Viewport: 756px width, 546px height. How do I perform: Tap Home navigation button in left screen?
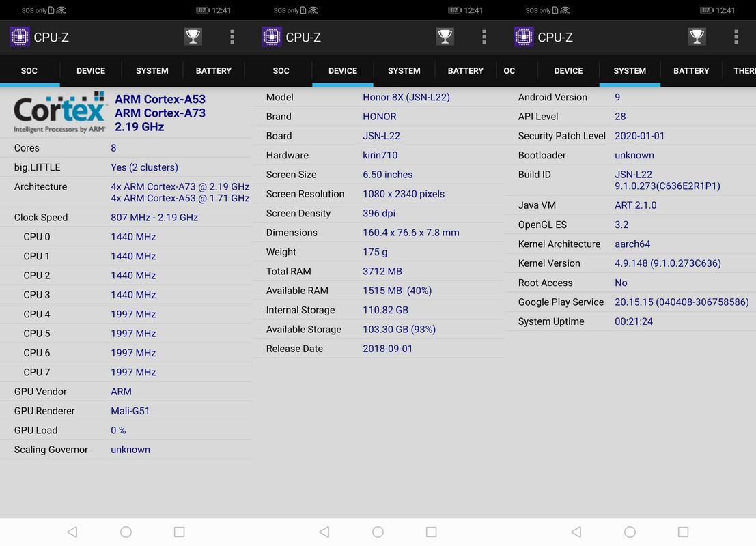(126, 532)
